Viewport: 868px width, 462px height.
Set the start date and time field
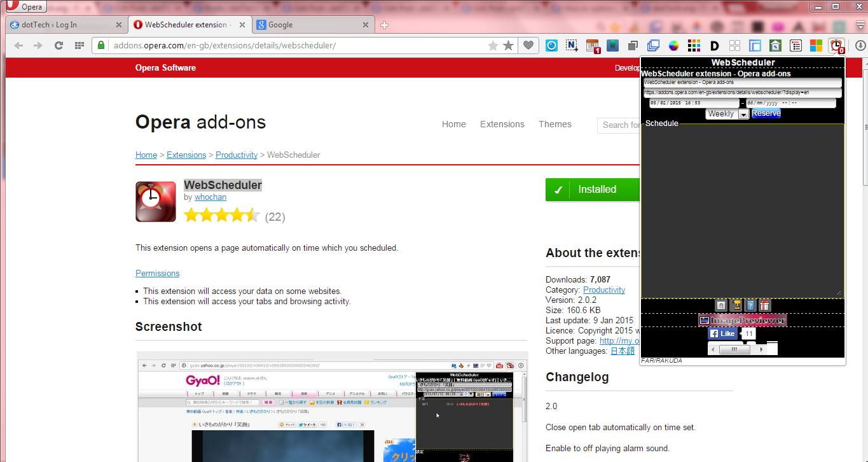(x=694, y=103)
